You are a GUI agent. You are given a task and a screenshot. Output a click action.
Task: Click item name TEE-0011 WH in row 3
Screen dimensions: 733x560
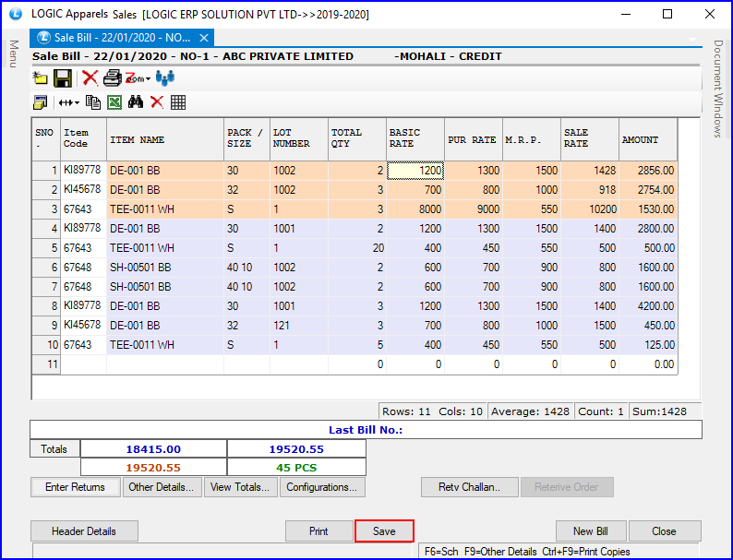coord(165,209)
